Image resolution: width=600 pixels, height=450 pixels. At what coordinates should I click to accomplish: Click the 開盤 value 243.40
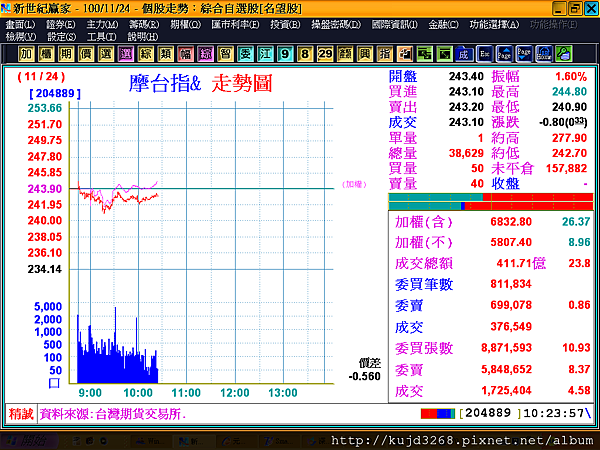coord(466,76)
